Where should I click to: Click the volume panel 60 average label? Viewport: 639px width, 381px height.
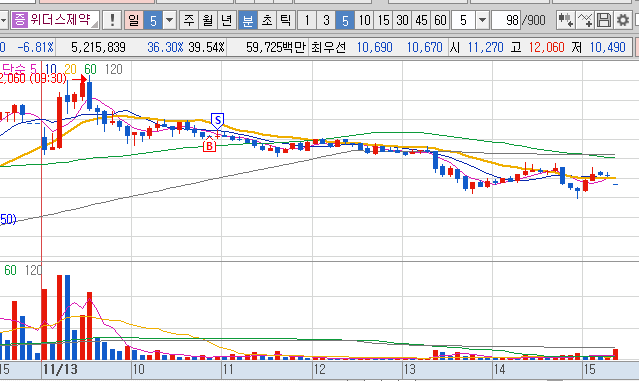point(10,270)
